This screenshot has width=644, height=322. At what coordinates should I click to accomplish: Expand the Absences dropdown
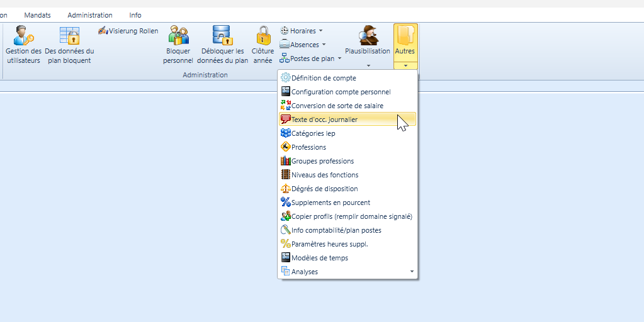click(x=304, y=45)
